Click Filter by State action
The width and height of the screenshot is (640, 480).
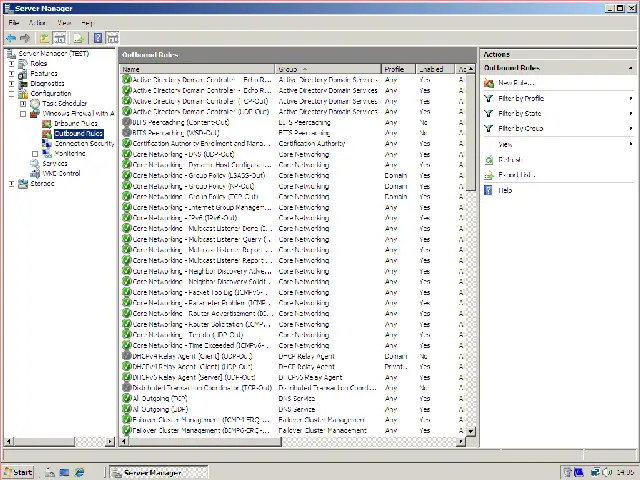[520, 113]
